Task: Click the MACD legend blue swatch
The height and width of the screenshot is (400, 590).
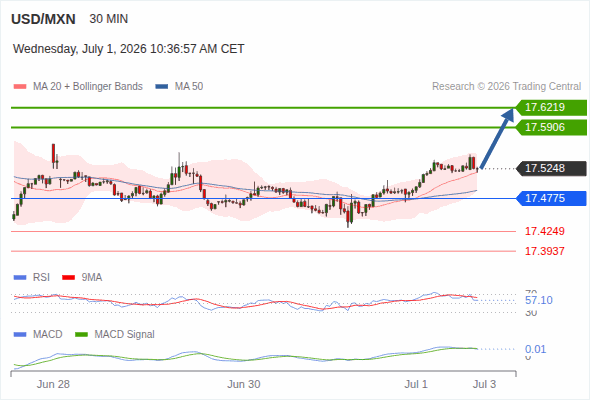Action: click(x=20, y=335)
